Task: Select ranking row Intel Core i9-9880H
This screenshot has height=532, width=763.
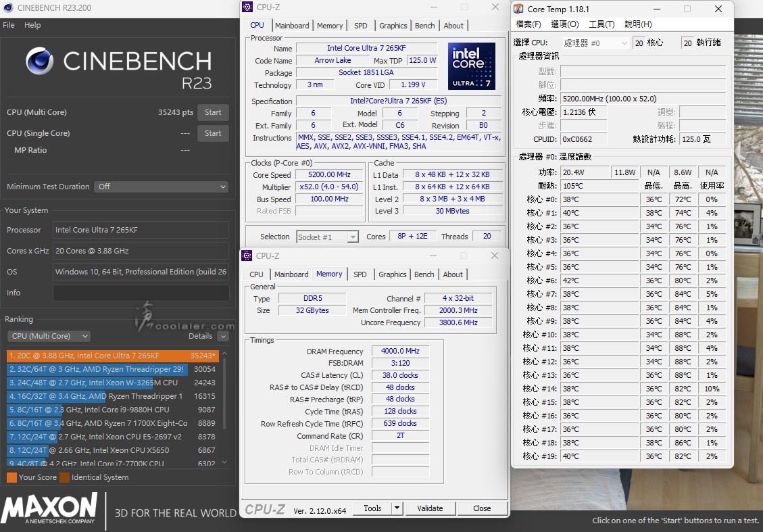Action: pyautogui.click(x=113, y=410)
